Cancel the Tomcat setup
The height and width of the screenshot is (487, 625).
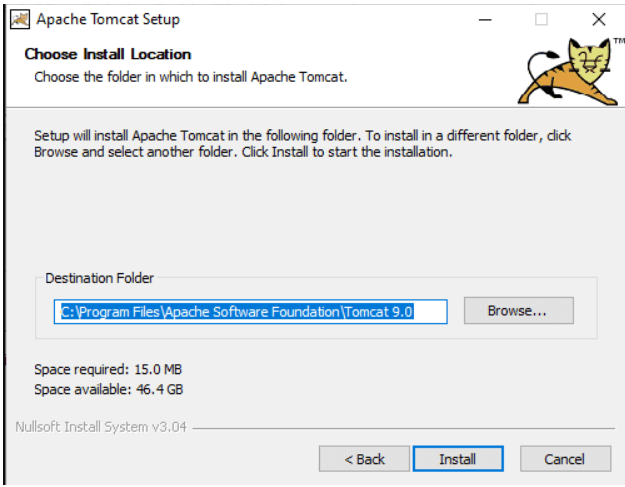pos(564,459)
